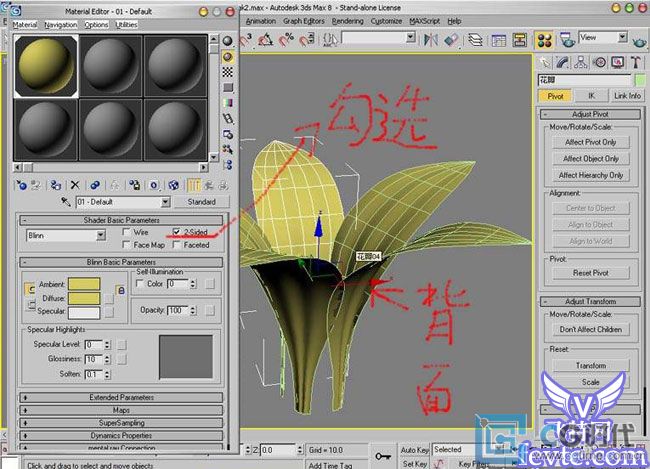Screen dimensions: 650x469
Task: Uncheck the 2-Sided checkbox
Action: 177,232
